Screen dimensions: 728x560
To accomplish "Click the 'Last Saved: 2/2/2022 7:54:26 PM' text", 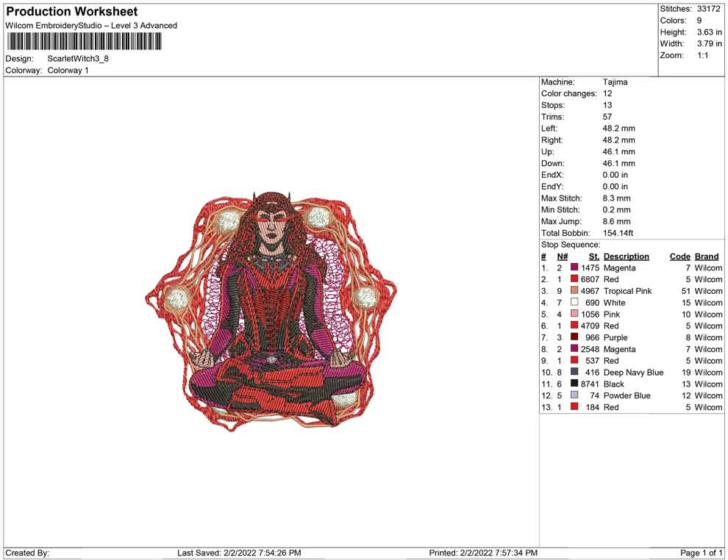I will click(239, 553).
